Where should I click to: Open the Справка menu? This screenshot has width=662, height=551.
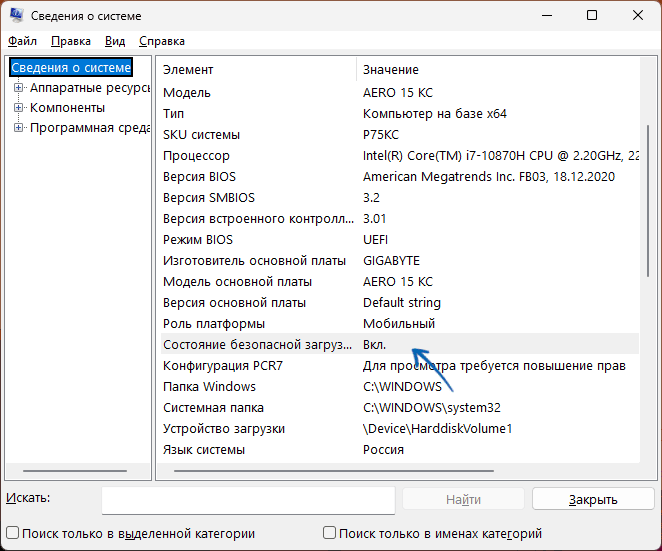161,41
